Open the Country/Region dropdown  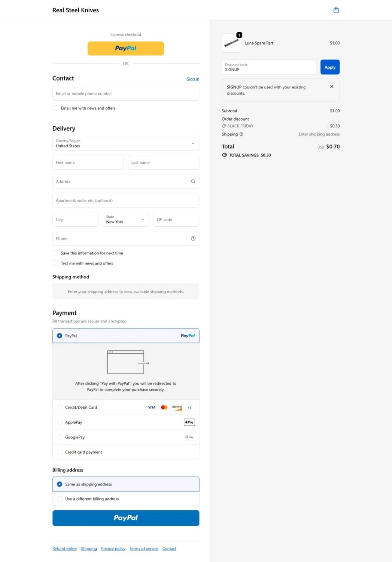coord(126,143)
